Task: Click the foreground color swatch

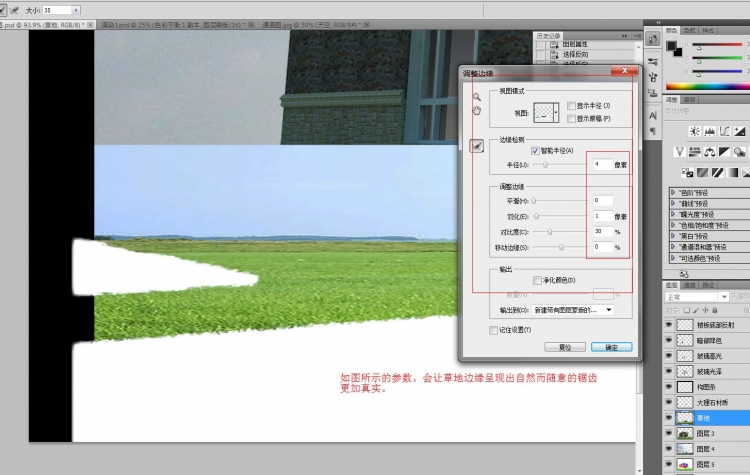Action: (x=672, y=46)
